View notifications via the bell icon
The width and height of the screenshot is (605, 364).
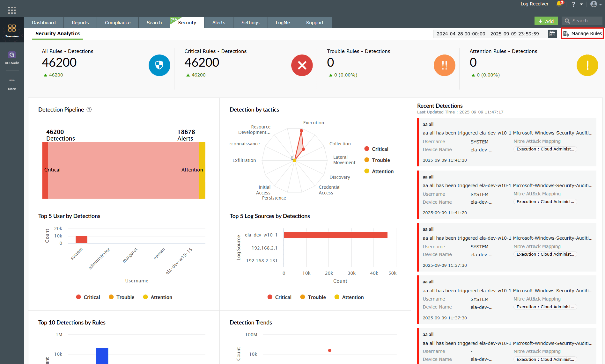[x=559, y=4]
